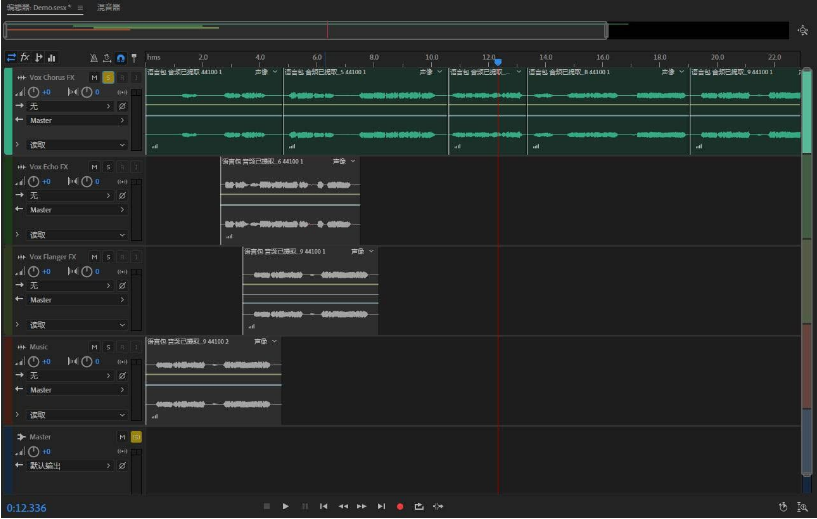Click the EQ view bars icon
Image resolution: width=817 pixels, height=519 pixels.
coord(51,58)
